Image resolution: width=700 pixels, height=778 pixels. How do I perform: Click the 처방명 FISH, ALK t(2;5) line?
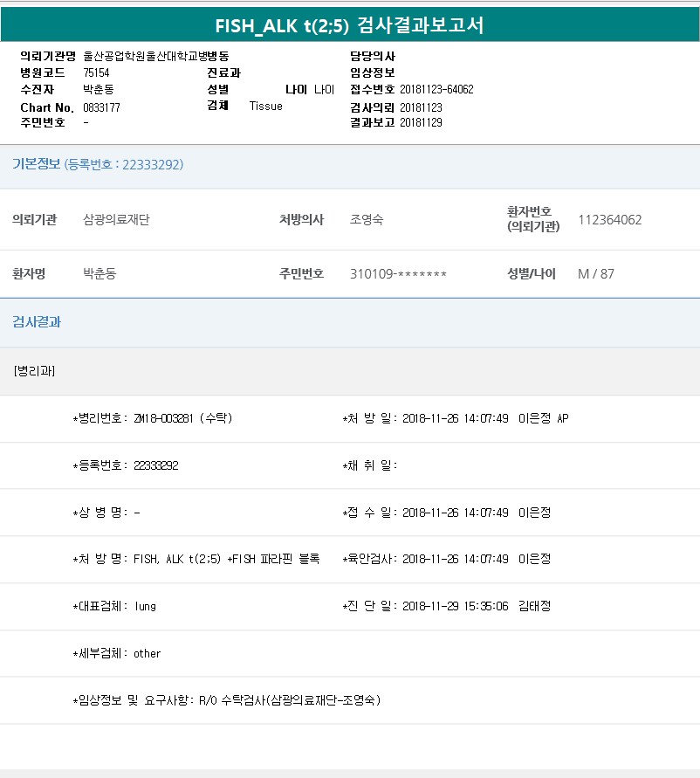point(196,559)
